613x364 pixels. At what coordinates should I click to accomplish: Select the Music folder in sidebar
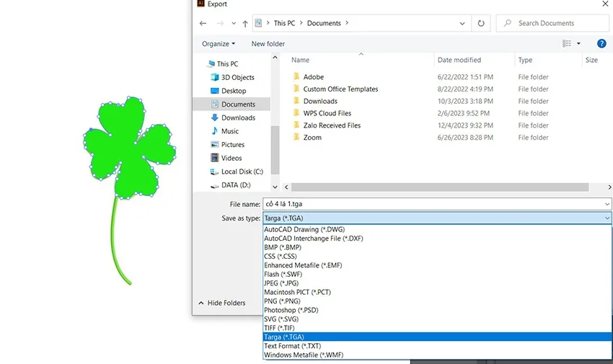(x=229, y=131)
